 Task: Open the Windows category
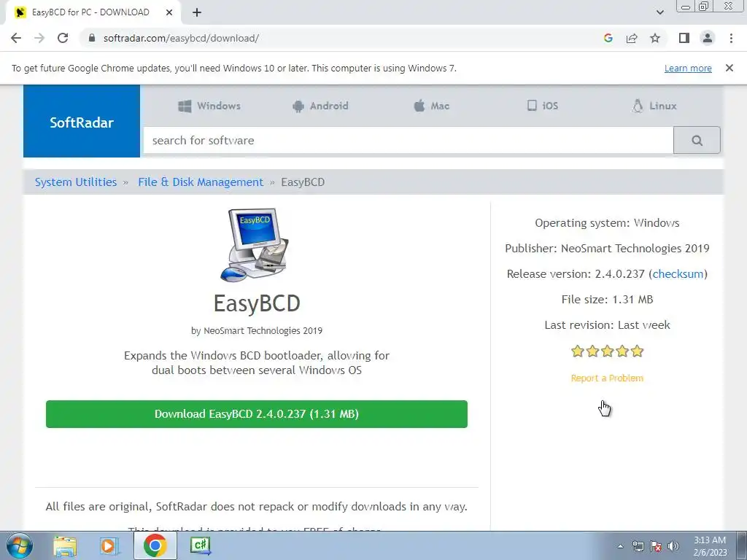[209, 106]
